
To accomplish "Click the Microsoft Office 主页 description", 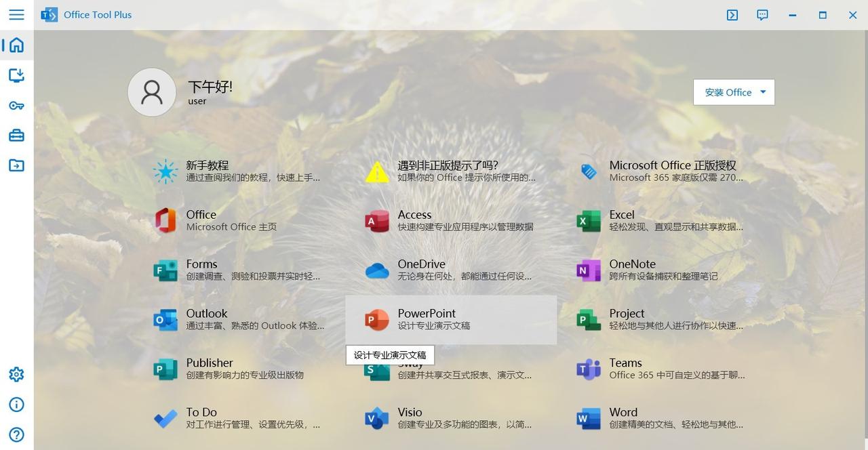I will [231, 227].
